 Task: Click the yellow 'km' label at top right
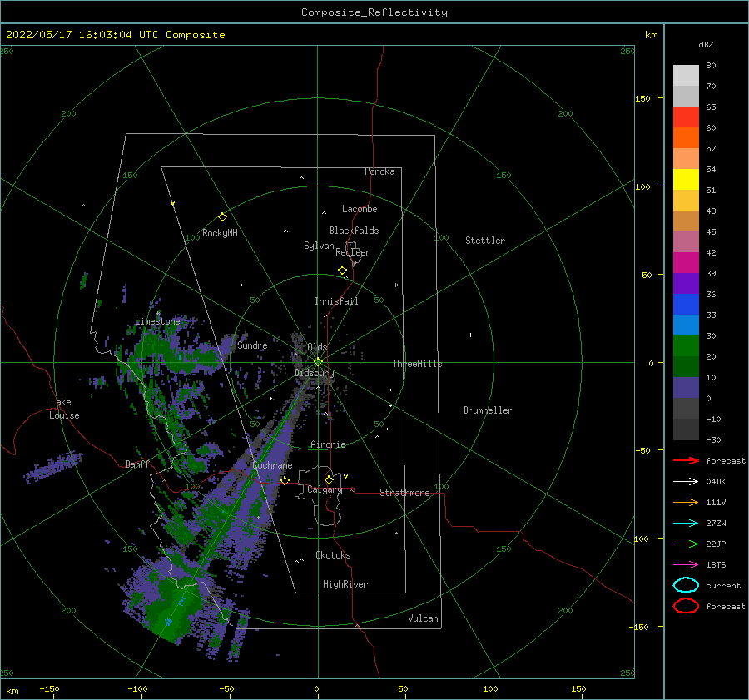[x=651, y=35]
